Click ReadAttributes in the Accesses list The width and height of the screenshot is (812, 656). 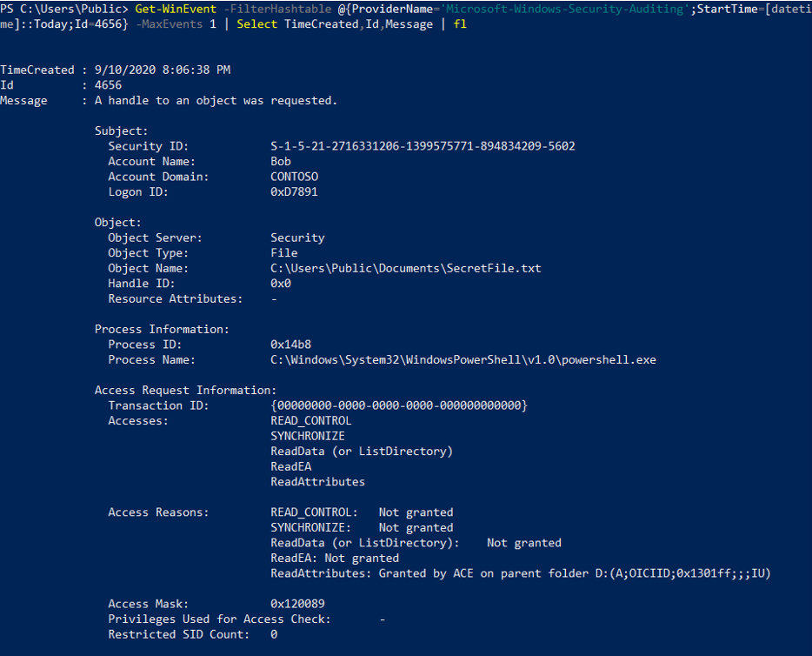[317, 482]
